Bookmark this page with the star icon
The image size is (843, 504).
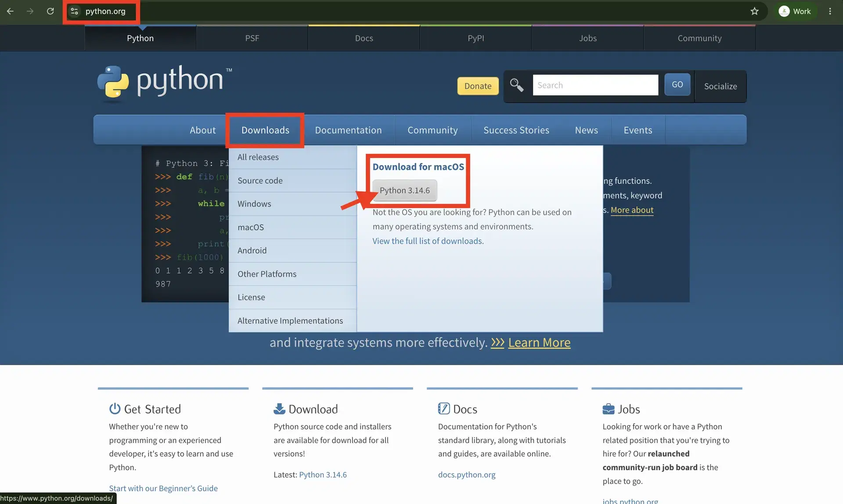pos(754,11)
